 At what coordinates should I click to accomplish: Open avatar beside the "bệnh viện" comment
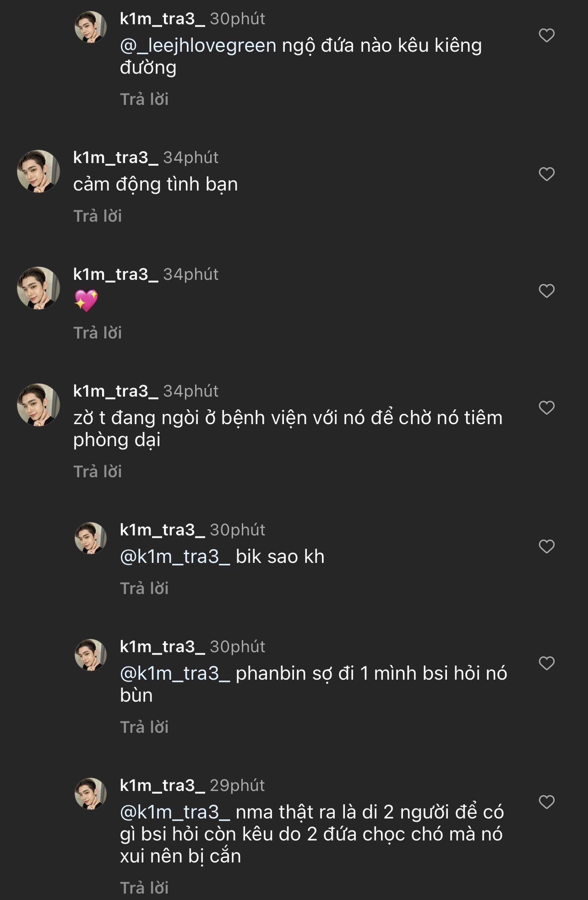click(38, 405)
